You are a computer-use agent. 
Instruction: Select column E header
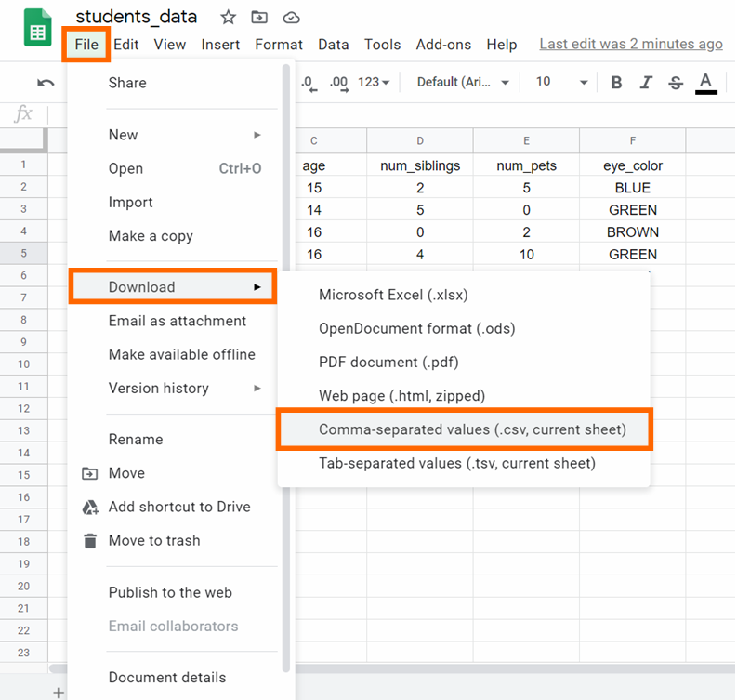pyautogui.click(x=526, y=140)
